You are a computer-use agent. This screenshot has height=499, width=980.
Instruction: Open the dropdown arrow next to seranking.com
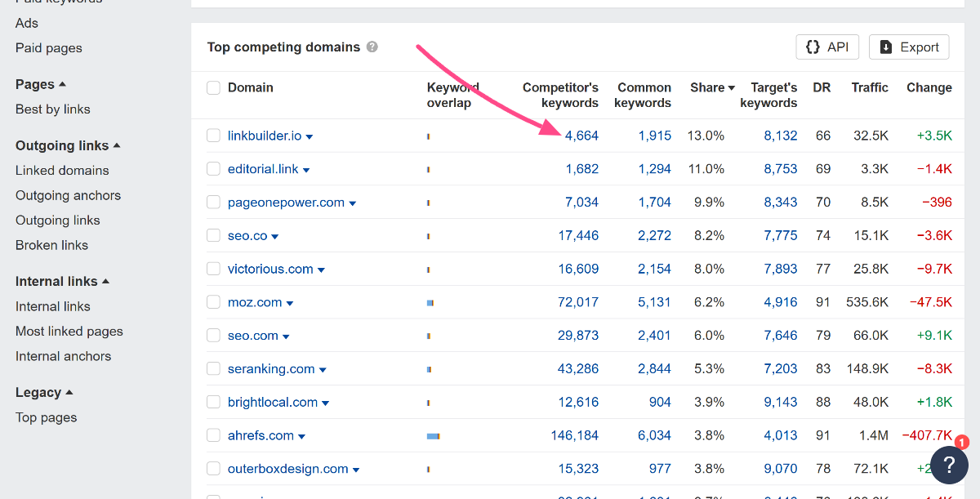(323, 370)
